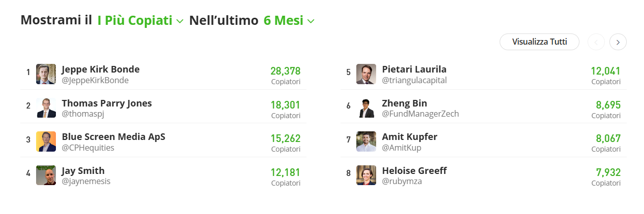Select Amit Kupfer's profile photo
The height and width of the screenshot is (214, 644).
pos(366,141)
